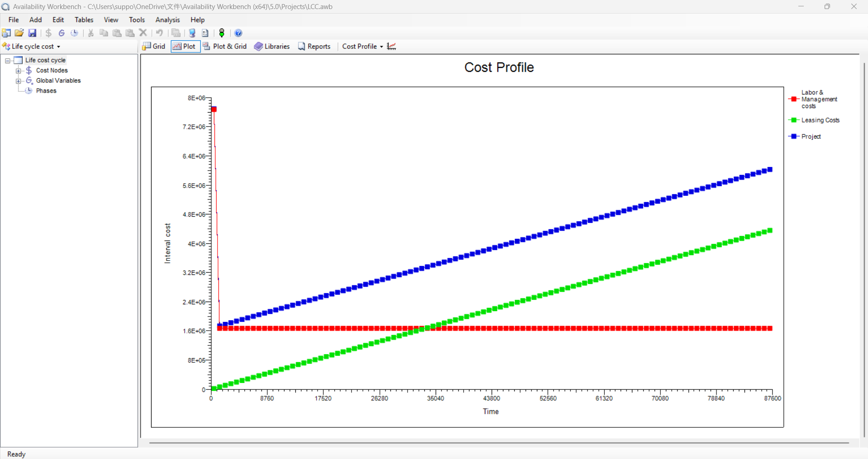
Task: Open the Reports view
Action: 314,47
